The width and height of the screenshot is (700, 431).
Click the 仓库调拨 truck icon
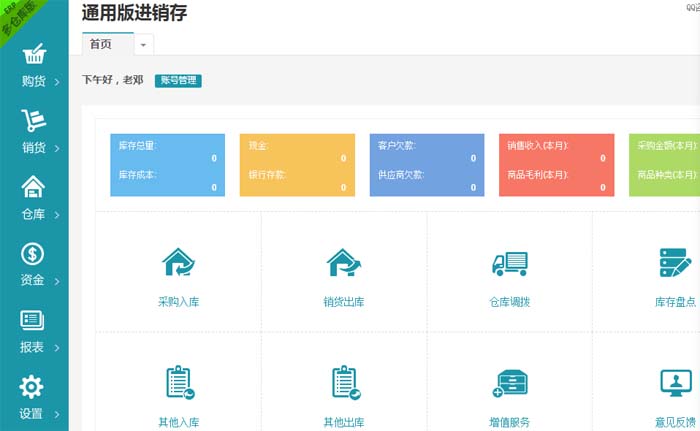509,263
